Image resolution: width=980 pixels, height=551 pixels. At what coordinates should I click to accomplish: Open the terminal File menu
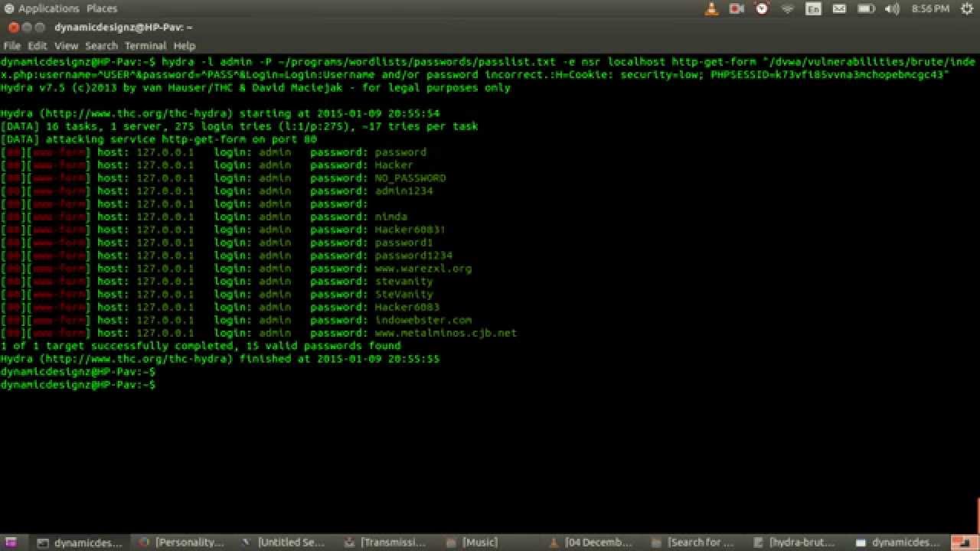(x=12, y=46)
